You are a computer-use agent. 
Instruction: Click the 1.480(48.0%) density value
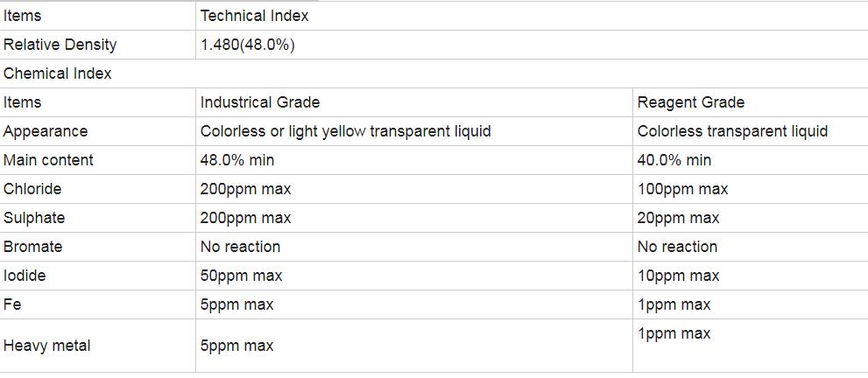(x=247, y=45)
